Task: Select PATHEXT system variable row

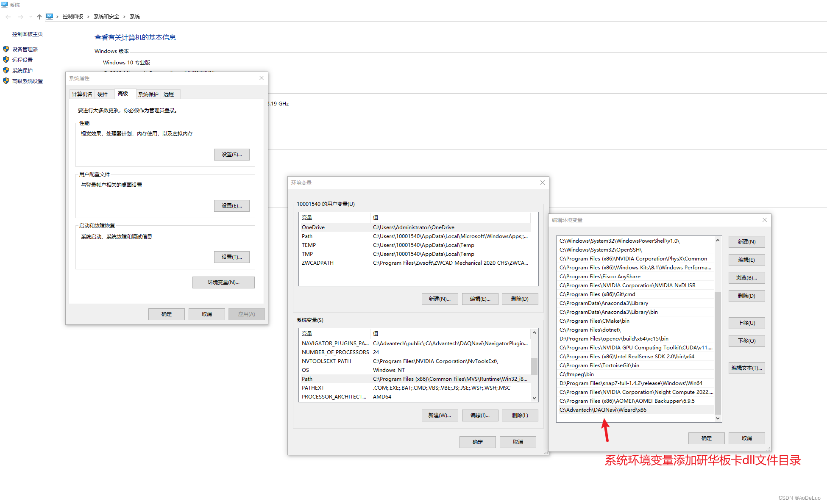Action: pyautogui.click(x=415, y=388)
